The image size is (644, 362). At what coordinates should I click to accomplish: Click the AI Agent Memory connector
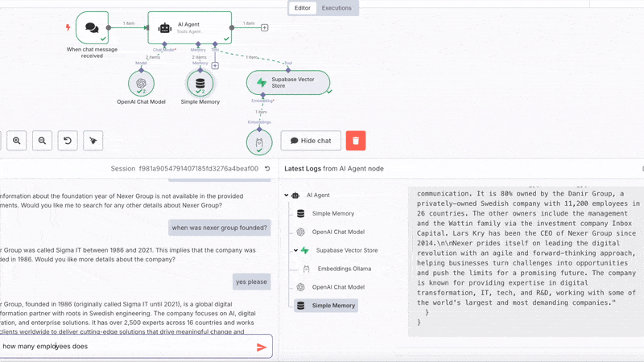tap(198, 44)
